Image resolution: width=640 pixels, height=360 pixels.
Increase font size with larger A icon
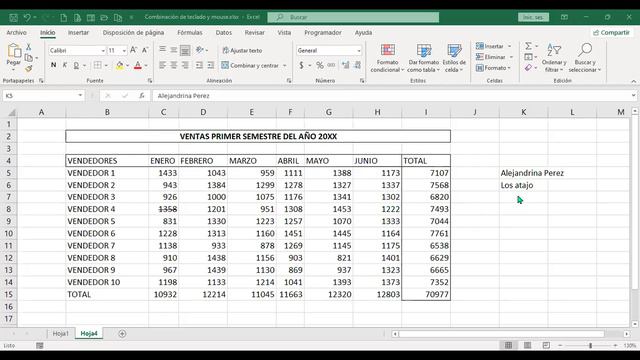click(x=133, y=50)
